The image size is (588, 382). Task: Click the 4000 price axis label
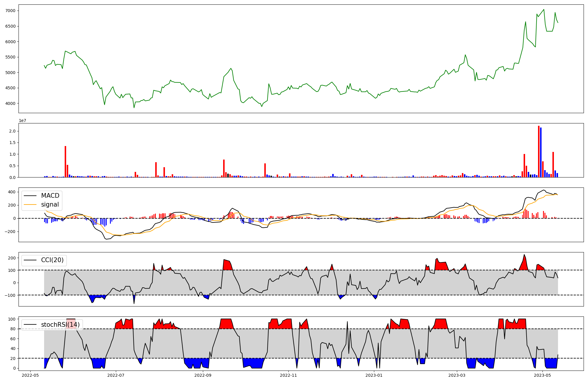[x=11, y=103]
